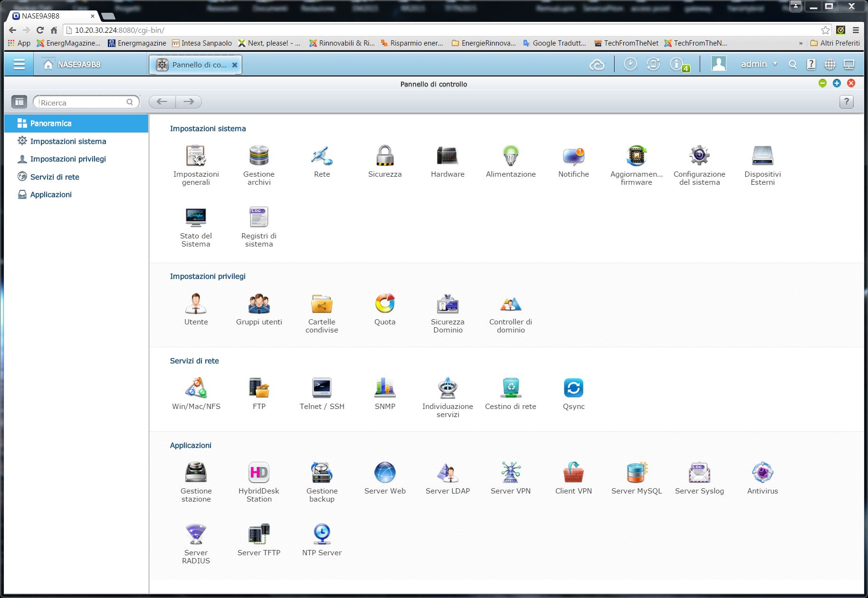Open the QTS main hamburger menu
The width and height of the screenshot is (868, 598).
pyautogui.click(x=19, y=64)
